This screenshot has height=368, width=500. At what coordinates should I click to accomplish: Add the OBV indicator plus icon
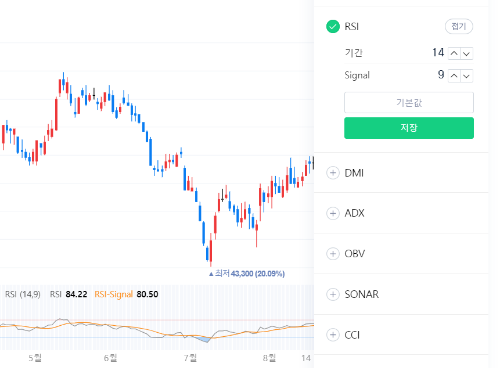coord(333,254)
